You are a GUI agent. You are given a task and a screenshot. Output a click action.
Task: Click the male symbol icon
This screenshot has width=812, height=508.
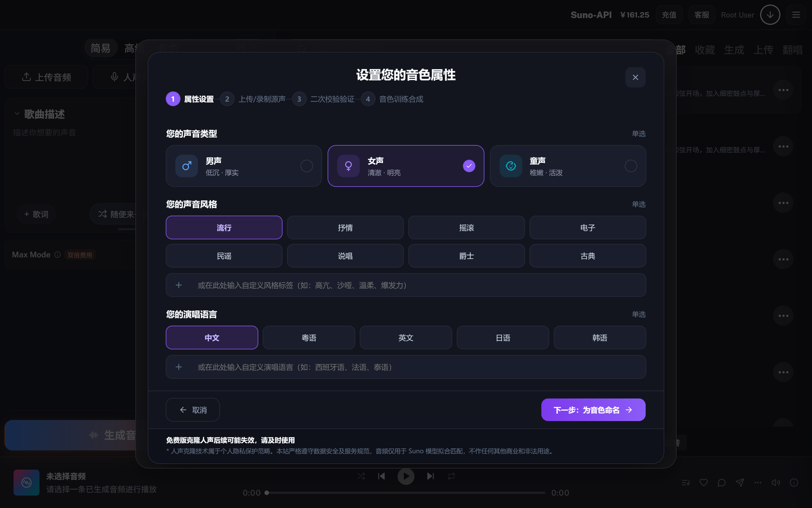click(x=187, y=166)
